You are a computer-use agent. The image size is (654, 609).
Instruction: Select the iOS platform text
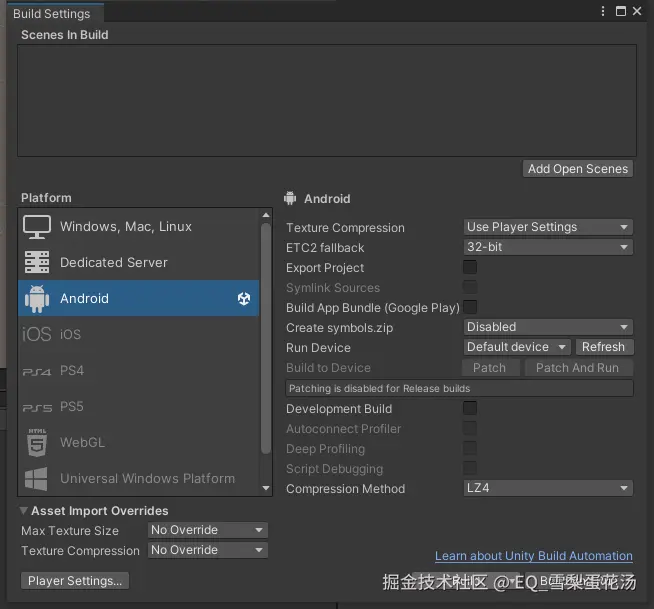tap(70, 334)
